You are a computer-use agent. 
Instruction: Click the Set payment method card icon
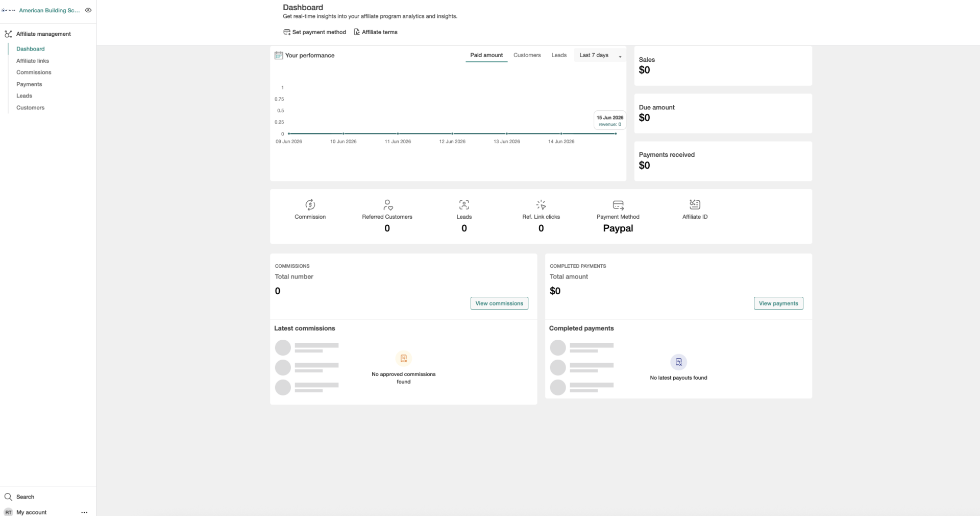tap(287, 32)
